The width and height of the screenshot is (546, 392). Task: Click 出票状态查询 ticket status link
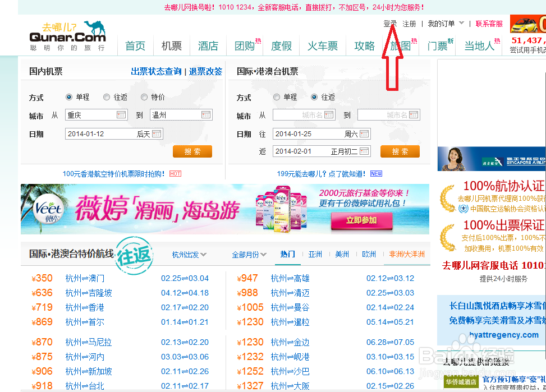point(156,71)
